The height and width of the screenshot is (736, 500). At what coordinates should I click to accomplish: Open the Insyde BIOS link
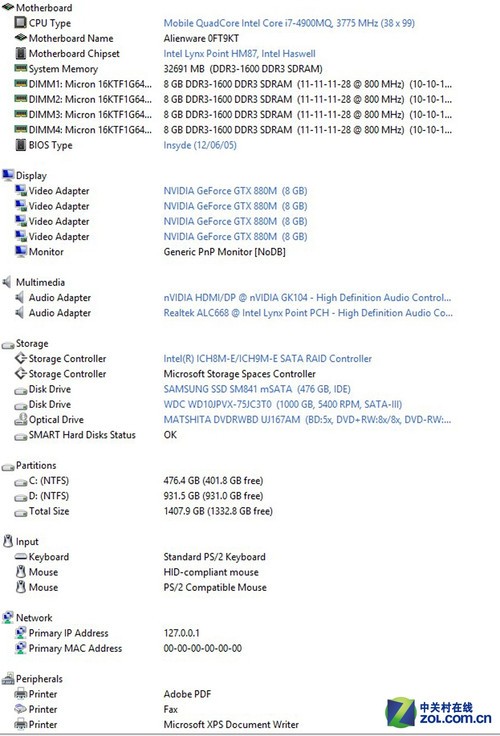[200, 145]
